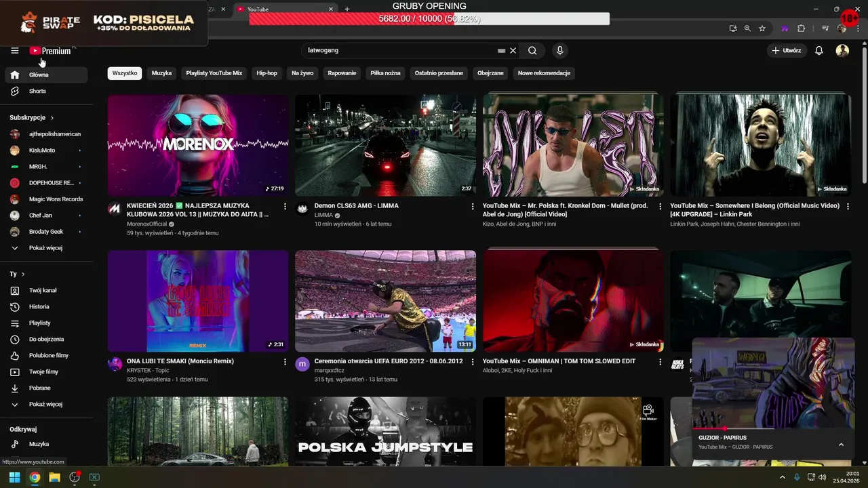This screenshot has height=488, width=868.
Task: Open Chrome's three-dot menu
Action: (858, 28)
